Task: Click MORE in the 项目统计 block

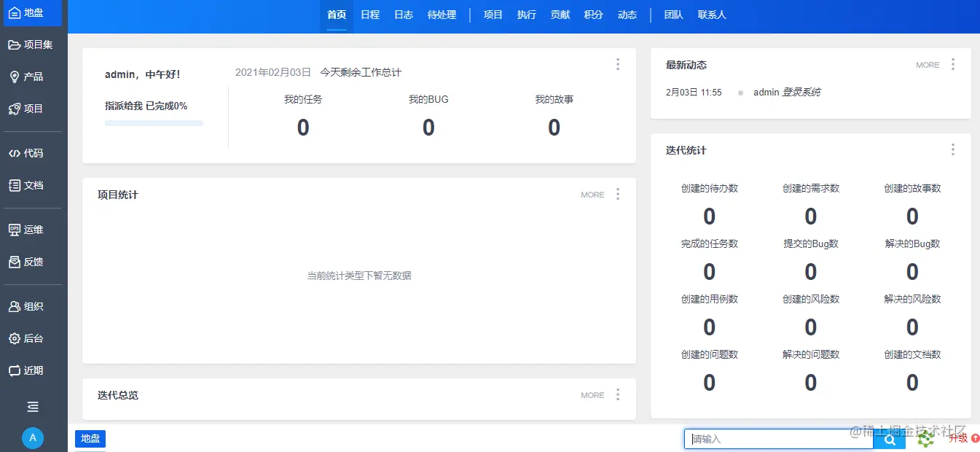Action: 592,195
